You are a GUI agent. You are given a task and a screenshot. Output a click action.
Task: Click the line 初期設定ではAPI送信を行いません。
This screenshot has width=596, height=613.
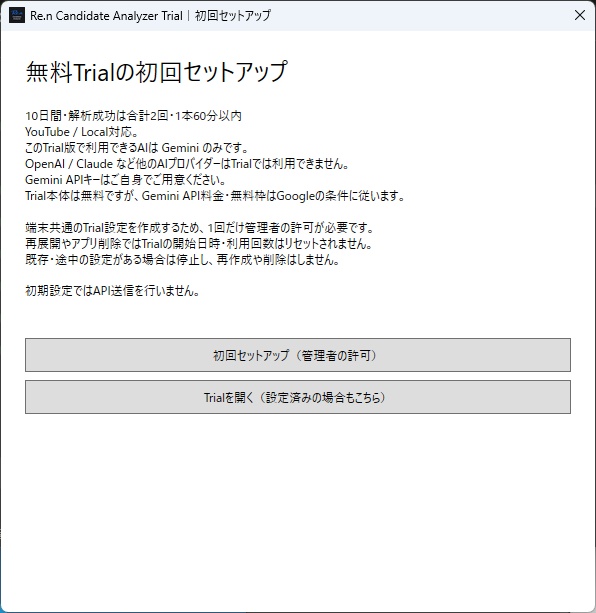pyautogui.click(x=113, y=291)
